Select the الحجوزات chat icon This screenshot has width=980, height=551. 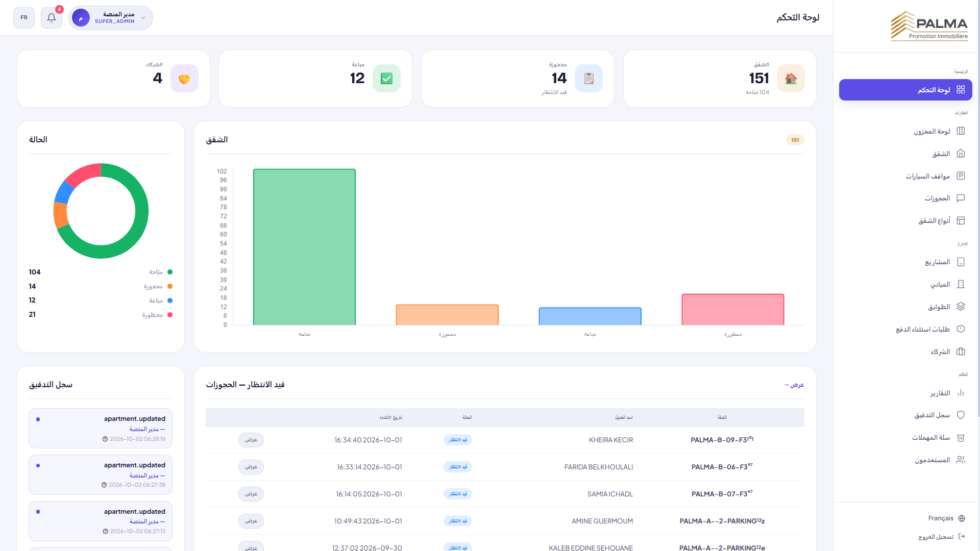click(x=961, y=198)
